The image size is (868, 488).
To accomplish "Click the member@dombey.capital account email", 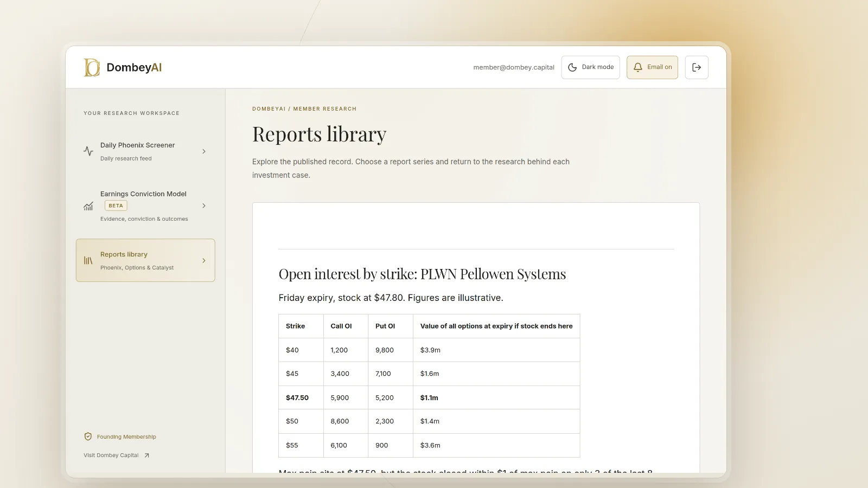I will pyautogui.click(x=514, y=67).
